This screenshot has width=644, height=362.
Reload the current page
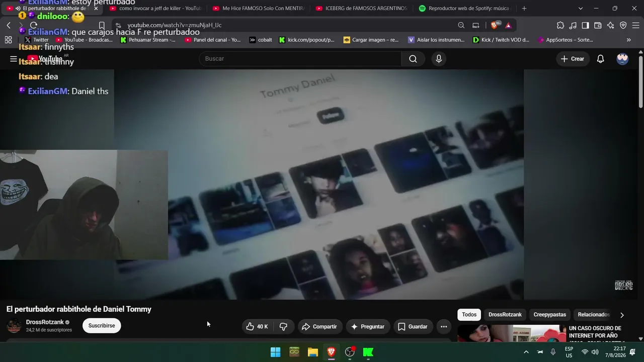tap(34, 25)
